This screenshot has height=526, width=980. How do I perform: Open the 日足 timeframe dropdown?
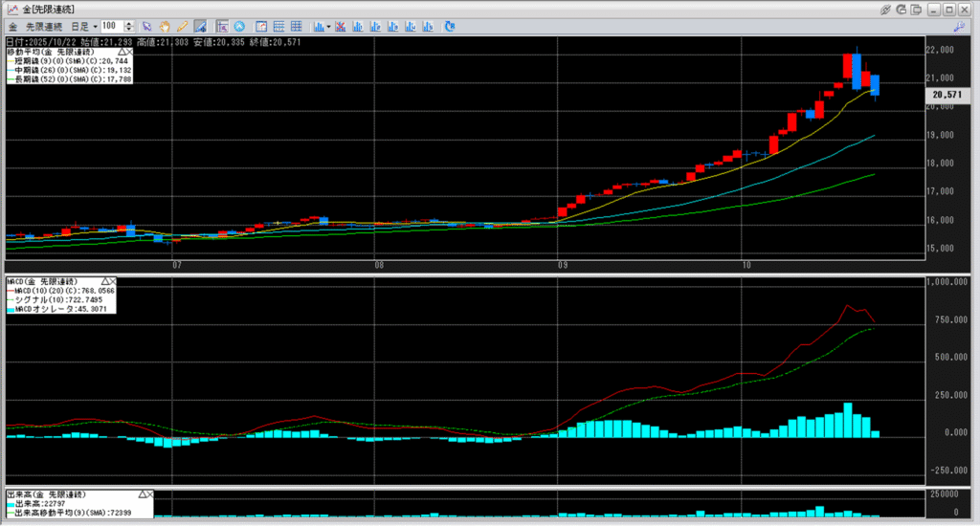pos(82,26)
